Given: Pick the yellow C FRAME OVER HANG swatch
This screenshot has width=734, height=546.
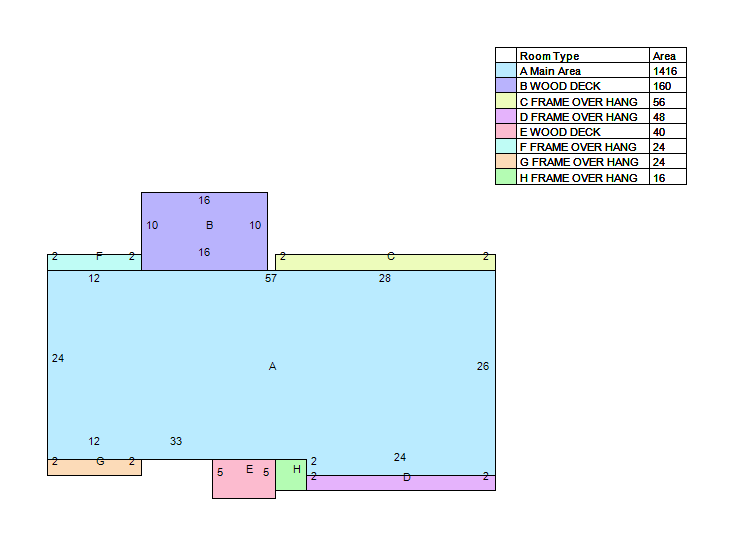Looking at the screenshot, I should point(506,102).
